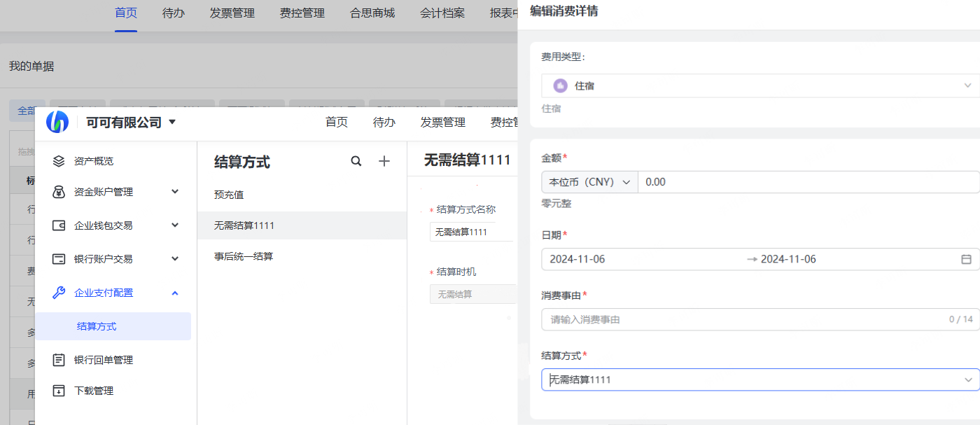Click the 企业钱包交易 wallet icon

click(x=59, y=225)
